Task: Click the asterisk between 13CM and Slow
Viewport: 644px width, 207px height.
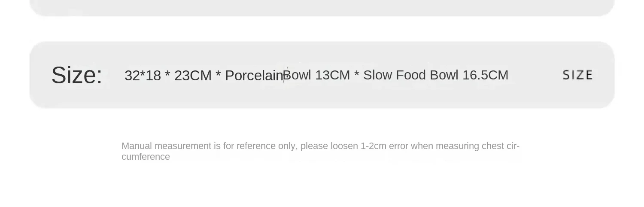Action: click(357, 74)
